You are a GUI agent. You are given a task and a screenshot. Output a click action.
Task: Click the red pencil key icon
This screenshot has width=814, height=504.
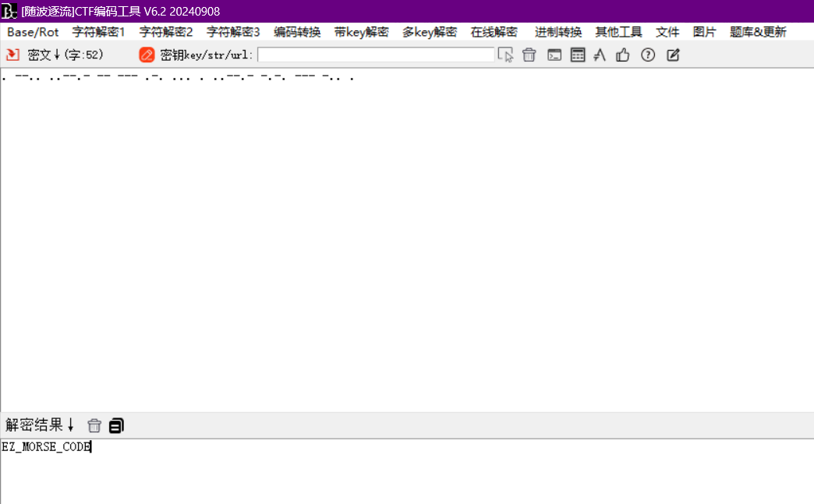[x=147, y=55]
